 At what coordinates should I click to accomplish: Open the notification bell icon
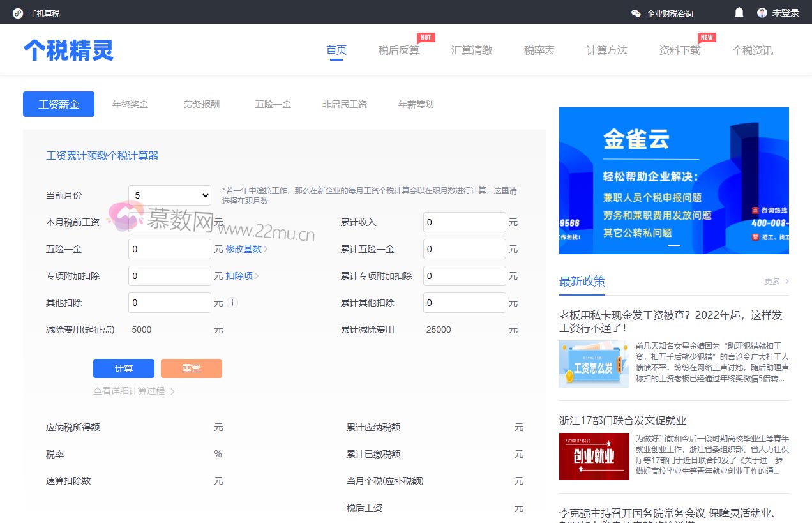coord(739,12)
